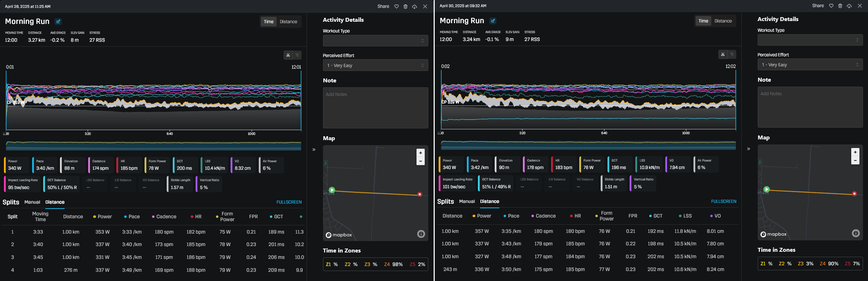Open the Perceived Effort dropdown in the April 28 window
Viewport: 868px width, 281px height.
point(375,65)
